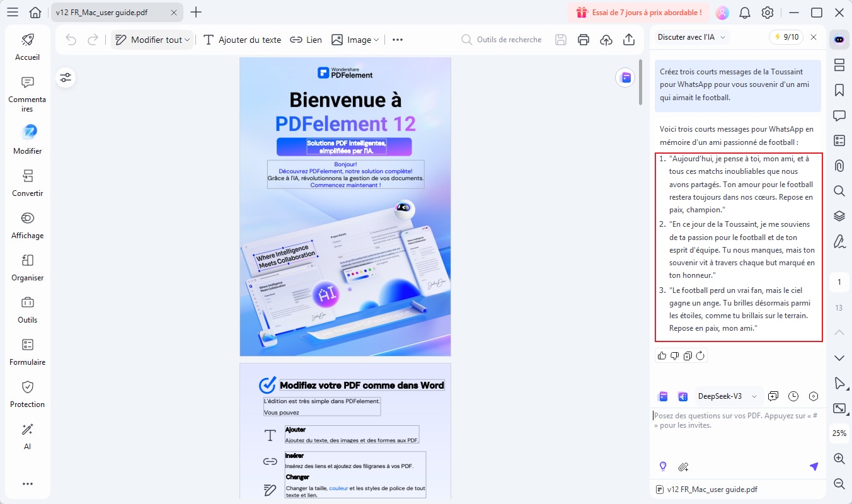Click the chat prompt input field
The image size is (852, 504).
(738, 432)
